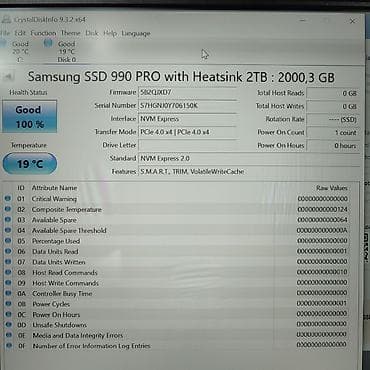370x370 pixels.
Task: Open the Disk menu
Action: 92,33
